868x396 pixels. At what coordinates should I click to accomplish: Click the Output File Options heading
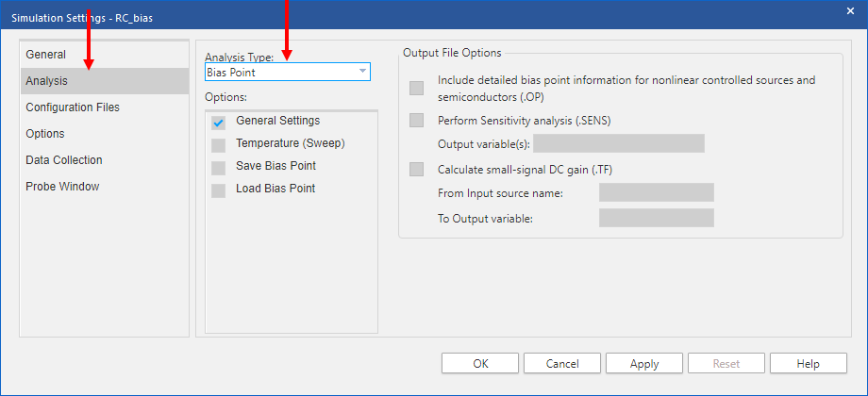point(452,53)
